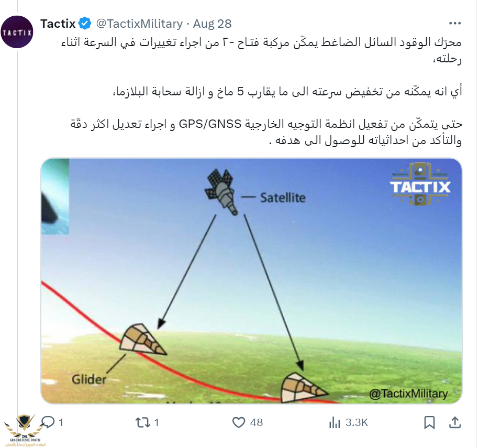
Task: Open Tactix profile avatar
Action: tap(17, 32)
